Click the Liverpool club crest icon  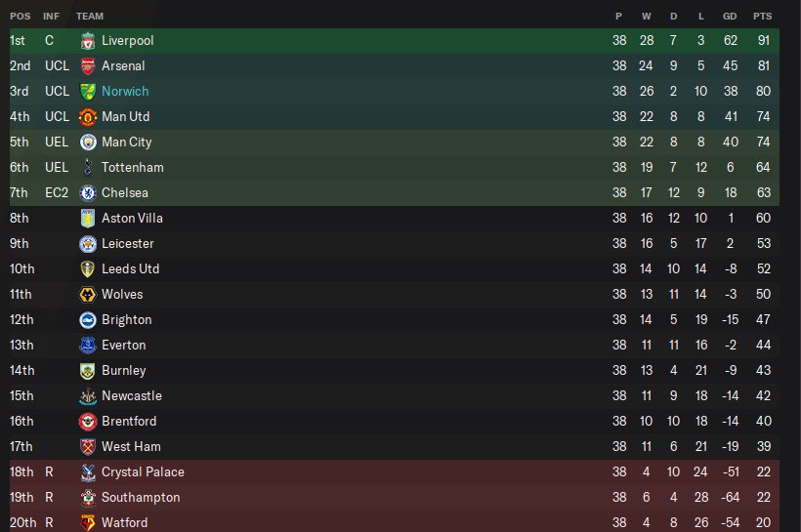87,41
